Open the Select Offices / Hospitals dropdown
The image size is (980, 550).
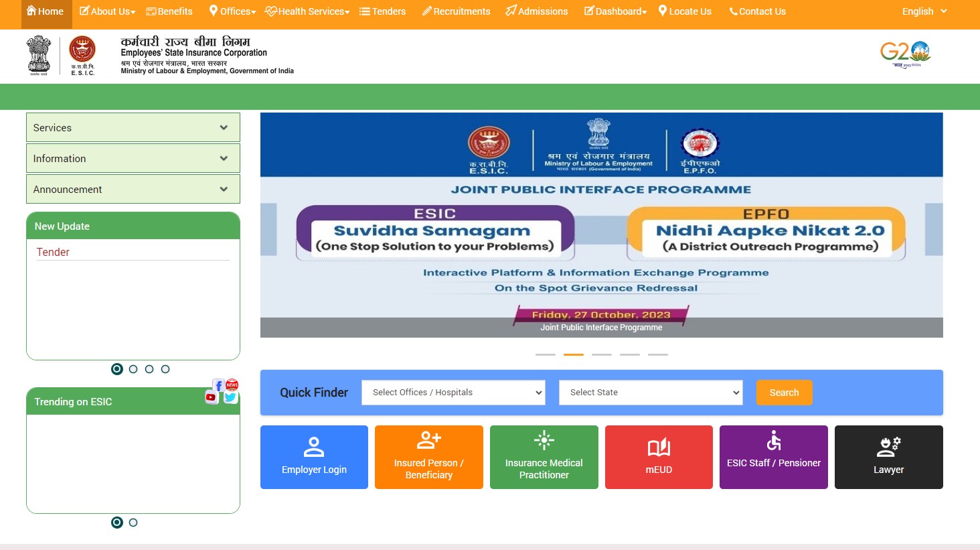[x=453, y=393]
